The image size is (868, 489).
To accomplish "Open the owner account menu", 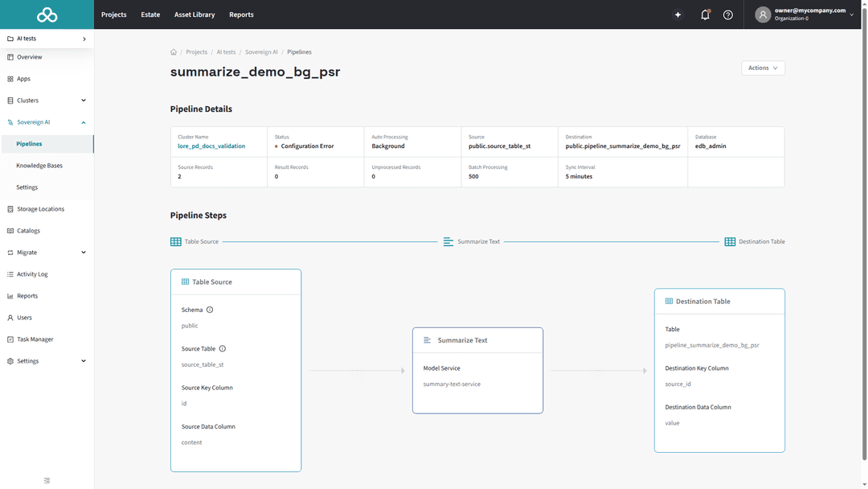I will [805, 14].
